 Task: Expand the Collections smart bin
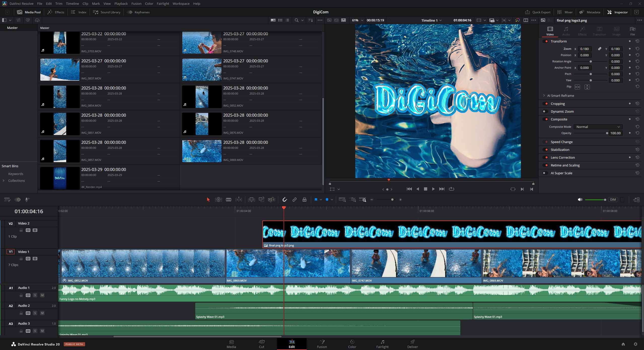tap(4, 181)
